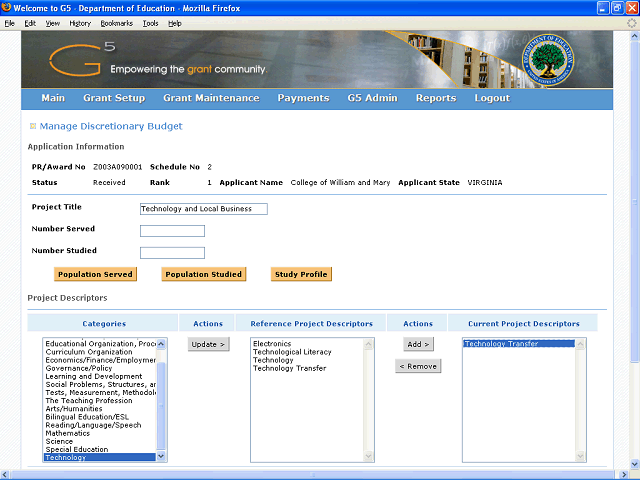Screen dimensions: 640x480
Task: Go to the Main navigation tab
Action: [53, 98]
